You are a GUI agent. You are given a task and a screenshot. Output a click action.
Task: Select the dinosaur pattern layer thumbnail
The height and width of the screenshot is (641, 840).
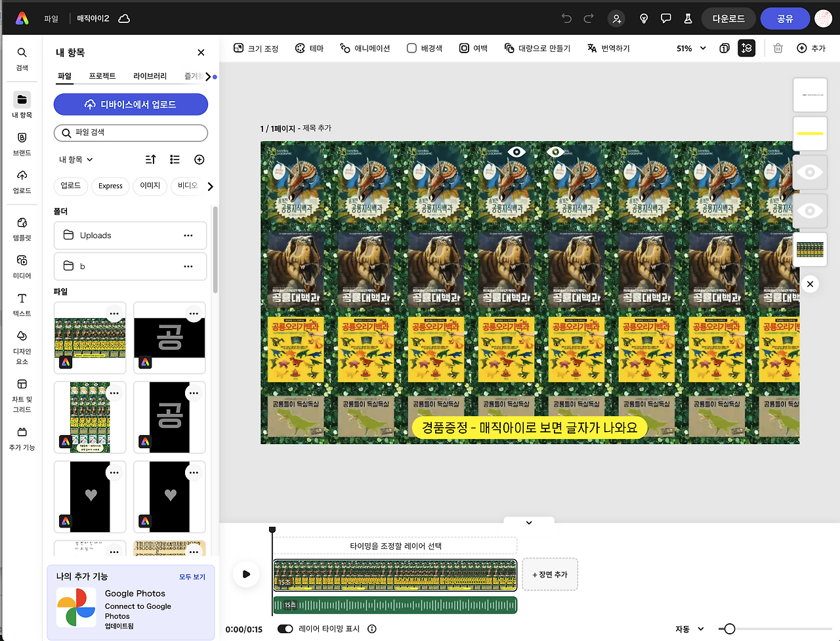tap(810, 249)
